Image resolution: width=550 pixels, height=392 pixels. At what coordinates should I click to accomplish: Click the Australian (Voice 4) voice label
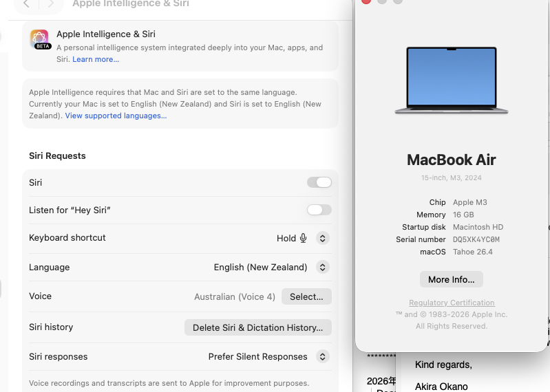click(235, 296)
